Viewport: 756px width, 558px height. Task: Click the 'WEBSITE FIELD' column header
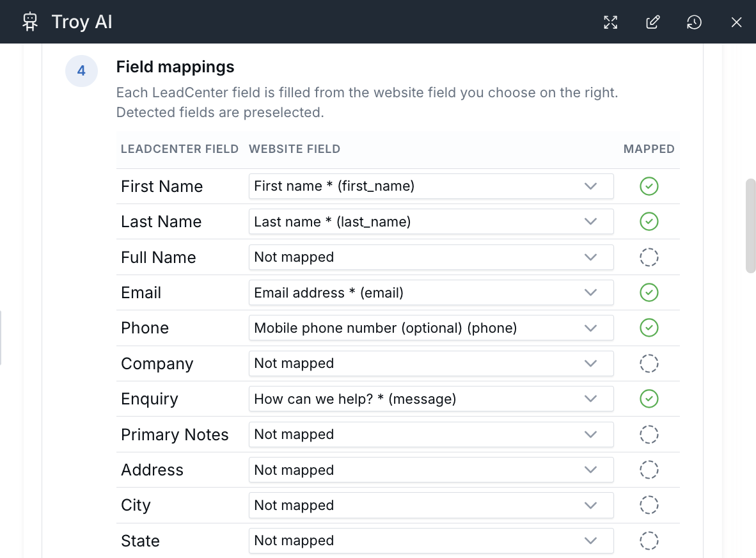click(x=295, y=149)
